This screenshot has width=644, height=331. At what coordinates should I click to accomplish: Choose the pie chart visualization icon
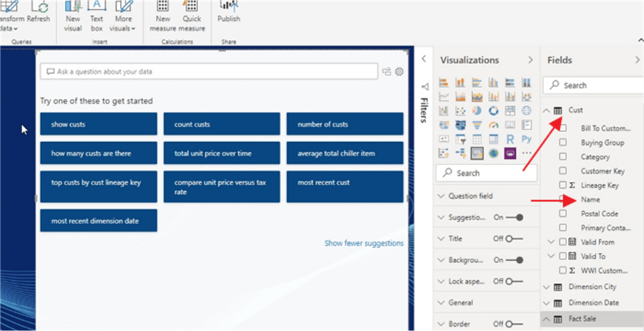[x=477, y=110]
